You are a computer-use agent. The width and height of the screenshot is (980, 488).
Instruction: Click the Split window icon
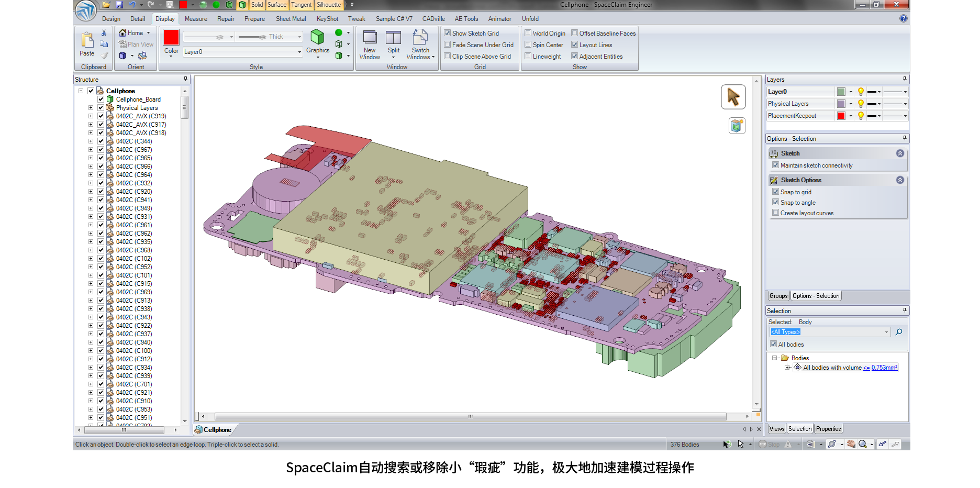(x=393, y=38)
